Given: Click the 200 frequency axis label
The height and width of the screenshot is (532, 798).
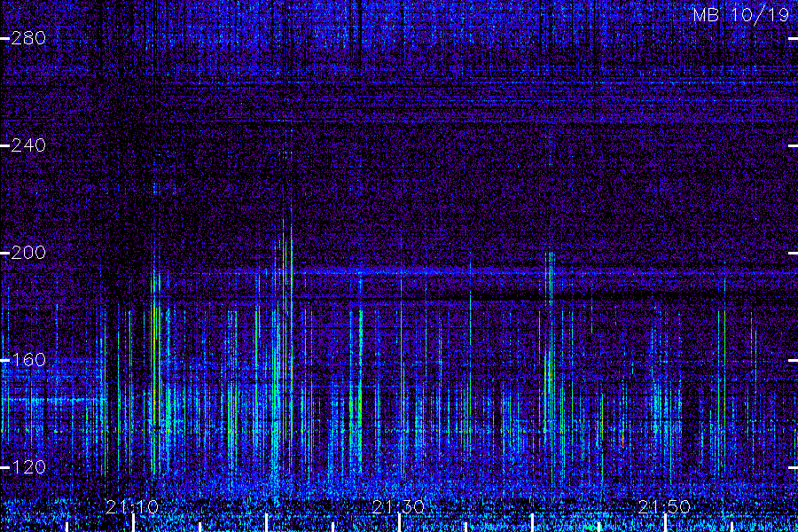Looking at the screenshot, I should tap(28, 253).
